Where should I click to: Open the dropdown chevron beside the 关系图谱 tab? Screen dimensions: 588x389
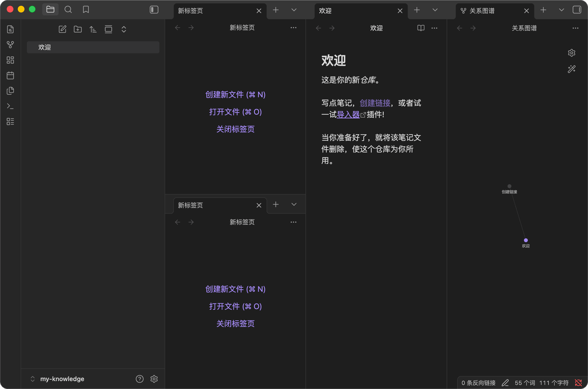point(561,10)
